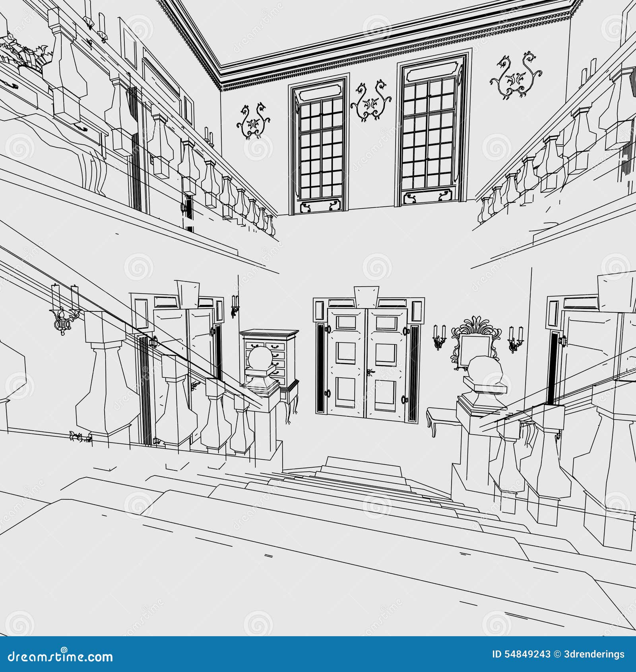636x672 pixels.
Task: Select the swirl icon above dreamstime.com text
Action: [64, 650]
